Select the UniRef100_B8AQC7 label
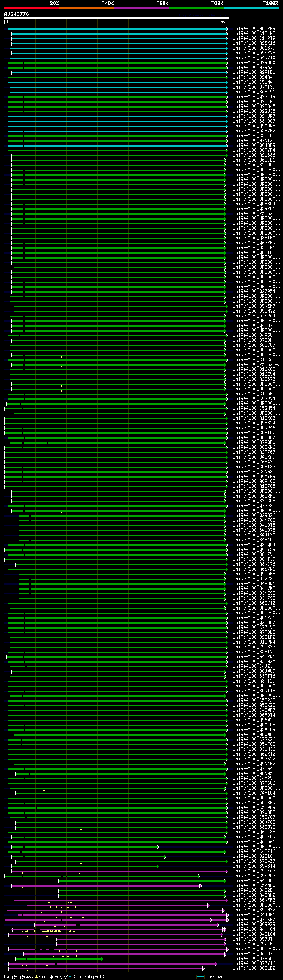283x980 pixels. [254, 121]
